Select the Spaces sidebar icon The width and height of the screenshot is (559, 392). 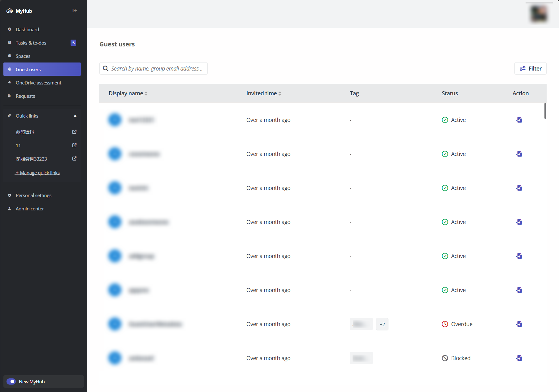pos(10,56)
